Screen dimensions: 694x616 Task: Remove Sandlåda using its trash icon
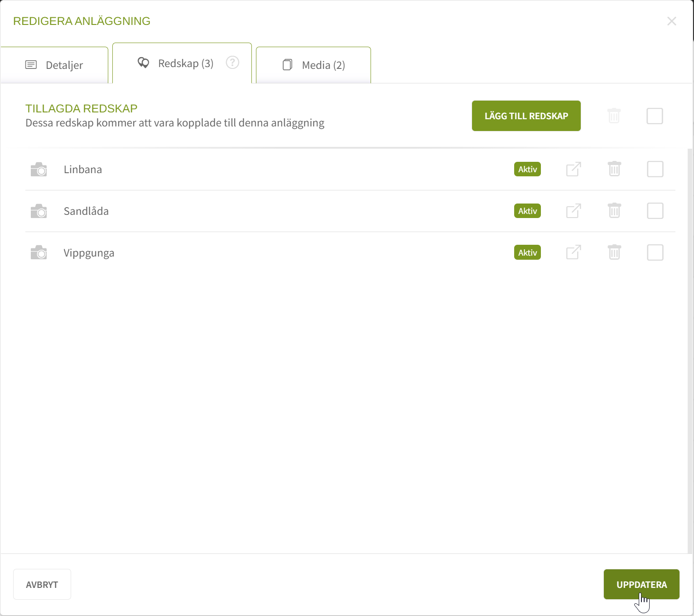pos(614,211)
